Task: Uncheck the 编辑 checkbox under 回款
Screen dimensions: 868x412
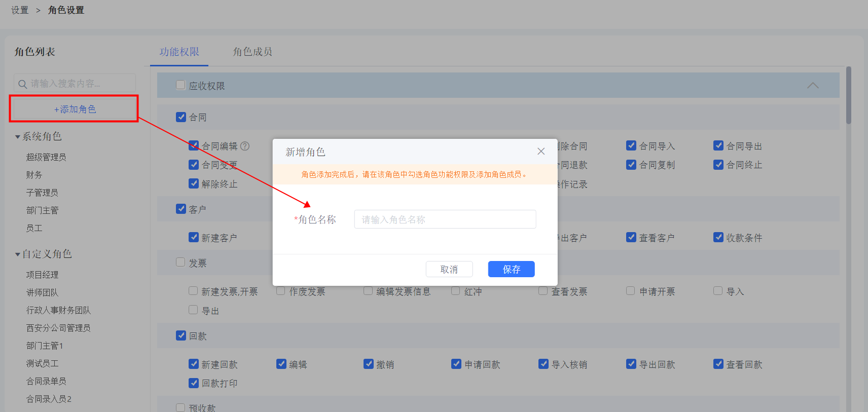Action: pyautogui.click(x=281, y=364)
